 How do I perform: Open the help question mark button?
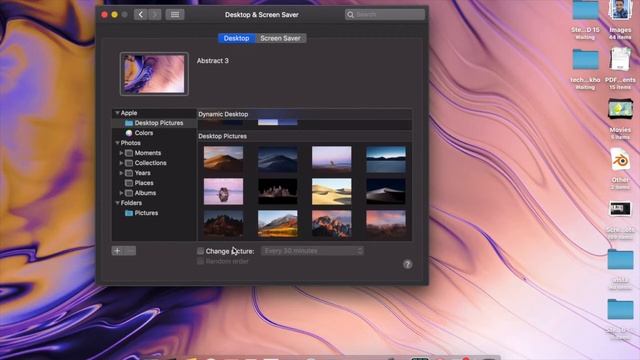pos(407,264)
